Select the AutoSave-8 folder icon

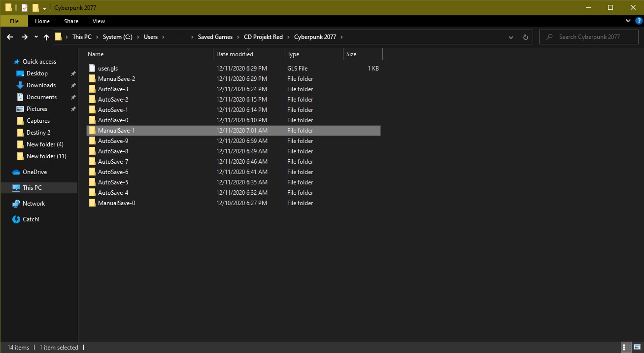point(92,151)
